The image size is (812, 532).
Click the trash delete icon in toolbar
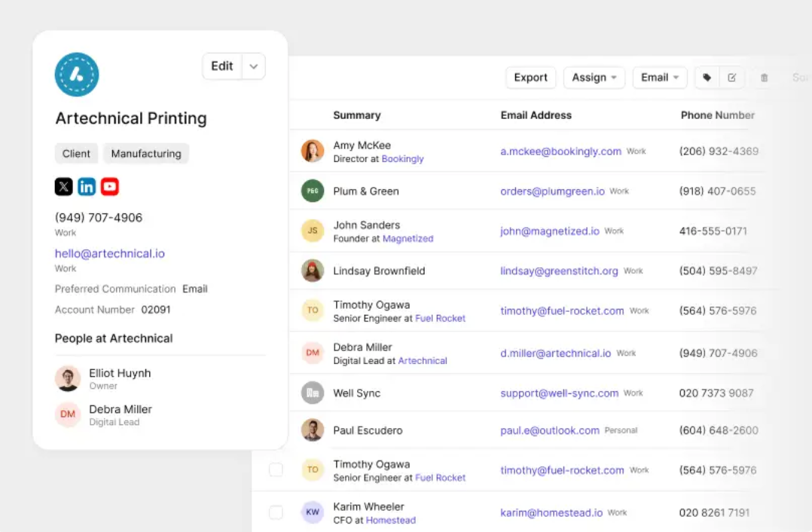pos(764,78)
